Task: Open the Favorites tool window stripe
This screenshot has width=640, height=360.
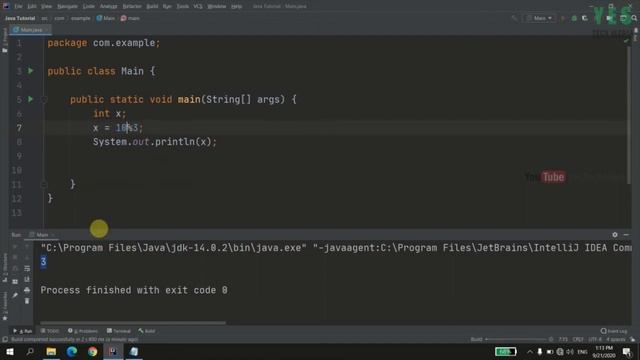Action: (x=4, y=306)
